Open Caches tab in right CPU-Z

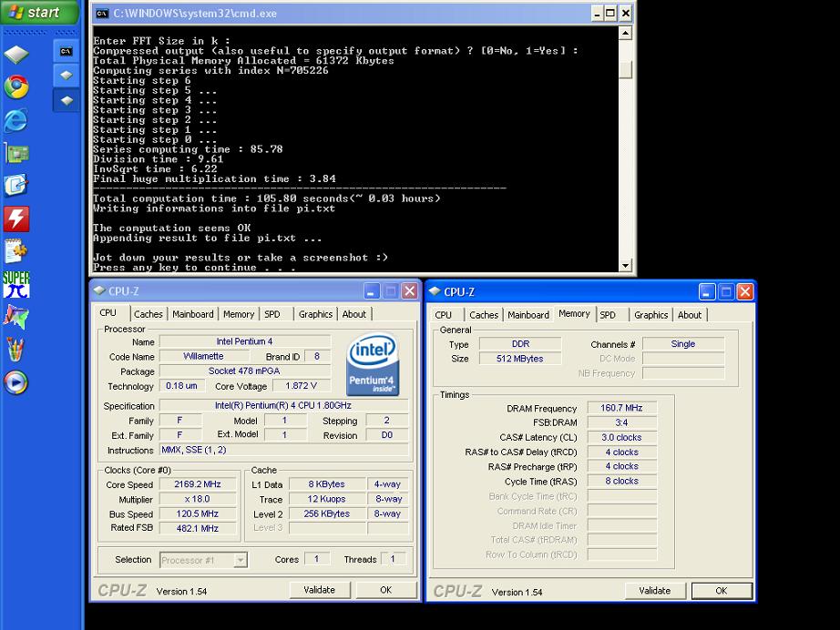(x=484, y=315)
